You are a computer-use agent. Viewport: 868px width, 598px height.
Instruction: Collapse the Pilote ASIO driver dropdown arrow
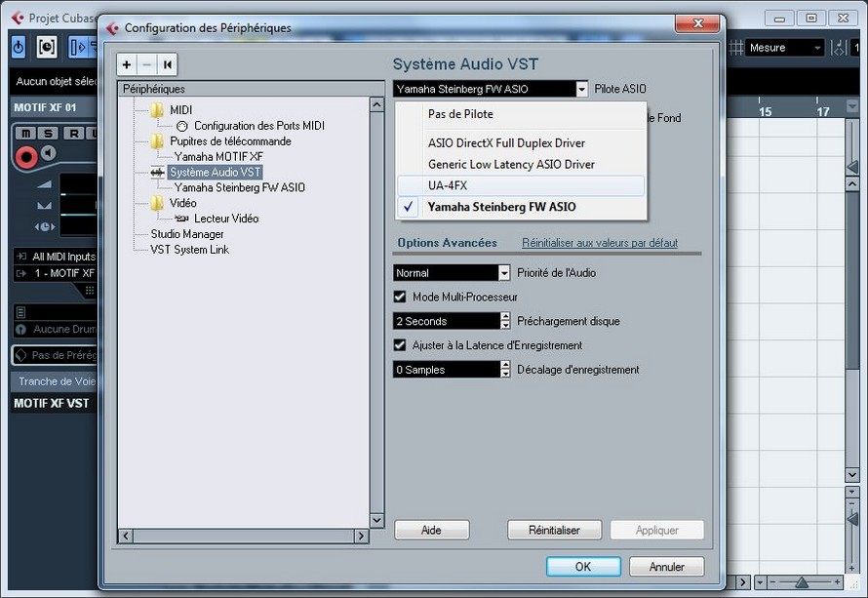coord(582,89)
